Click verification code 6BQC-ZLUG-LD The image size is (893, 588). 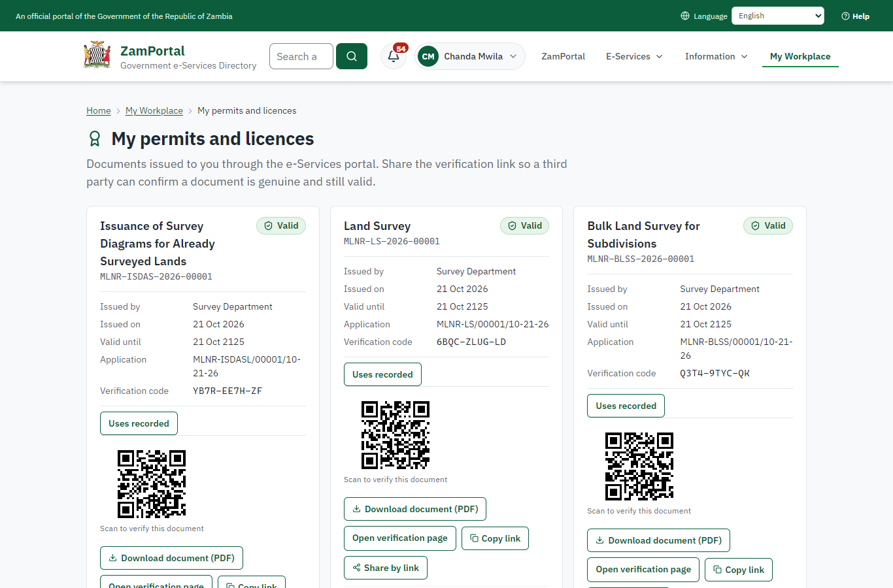pos(471,342)
